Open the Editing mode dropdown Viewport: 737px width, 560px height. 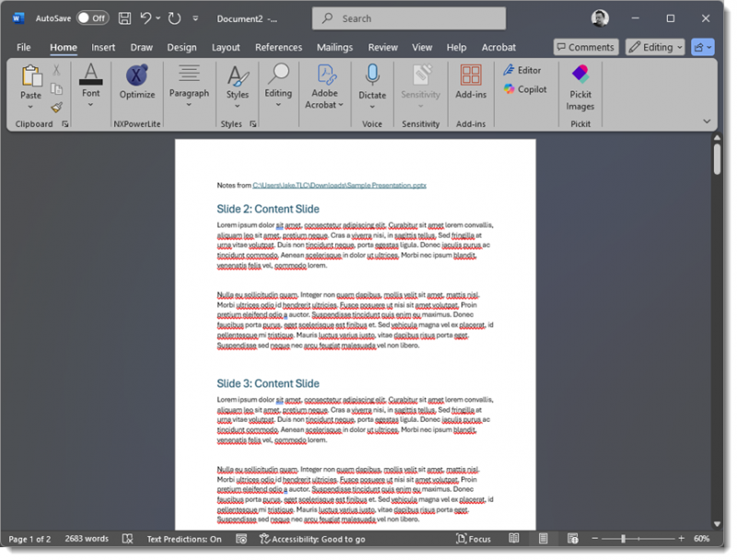click(654, 46)
